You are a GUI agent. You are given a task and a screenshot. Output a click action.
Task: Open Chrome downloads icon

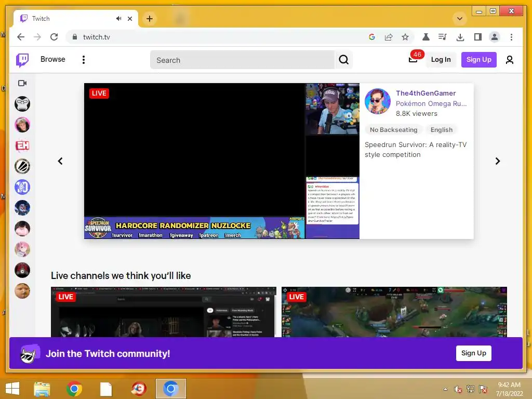pos(460,37)
